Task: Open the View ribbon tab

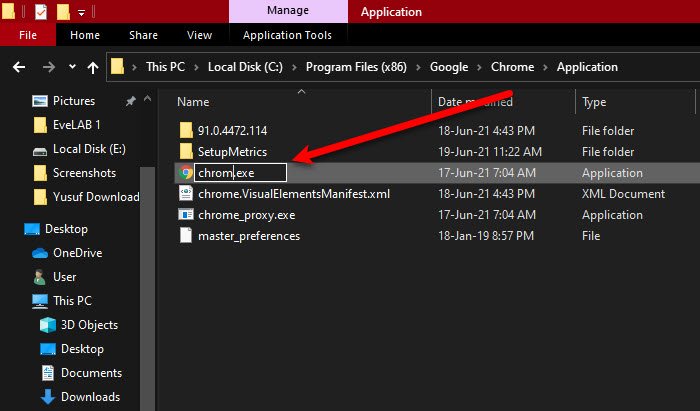Action: point(199,35)
